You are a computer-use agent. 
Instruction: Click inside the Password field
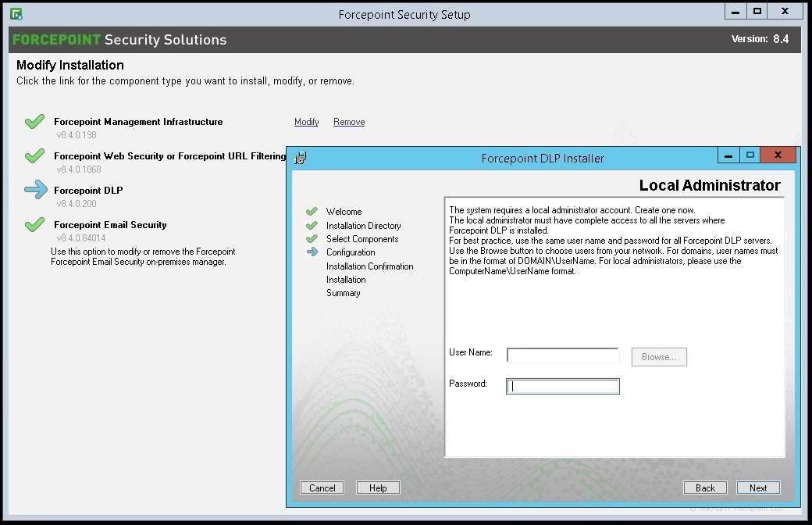562,385
